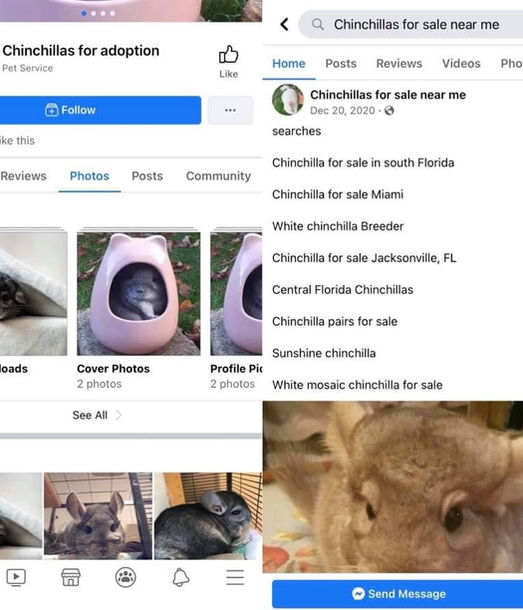Expand See All photos chevron
This screenshot has height=610, width=523.
click(x=118, y=415)
